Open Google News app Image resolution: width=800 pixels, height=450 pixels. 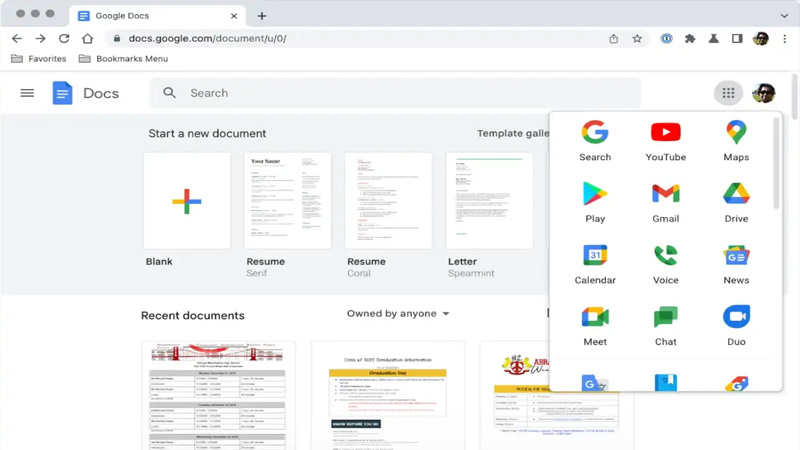[x=736, y=264]
